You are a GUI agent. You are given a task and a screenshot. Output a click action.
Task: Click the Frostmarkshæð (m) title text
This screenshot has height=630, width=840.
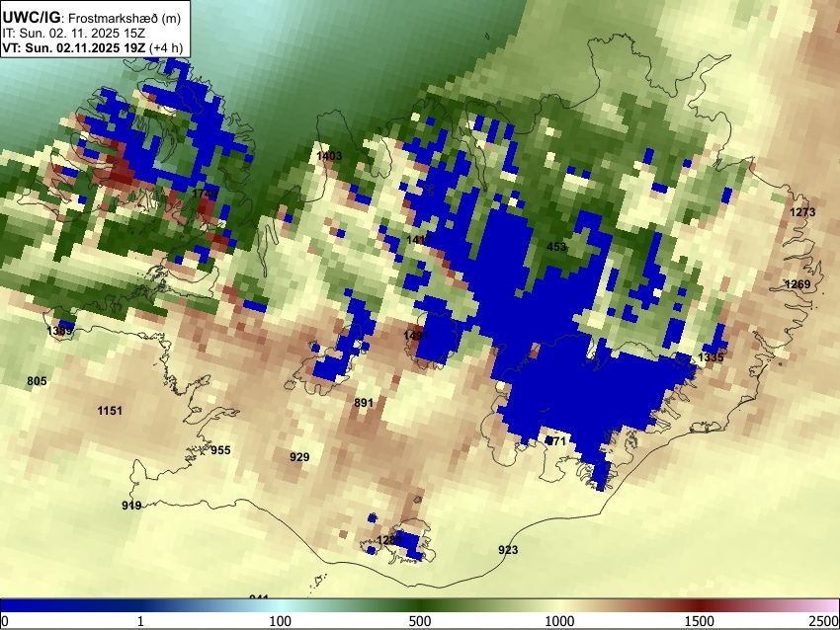[x=125, y=18]
